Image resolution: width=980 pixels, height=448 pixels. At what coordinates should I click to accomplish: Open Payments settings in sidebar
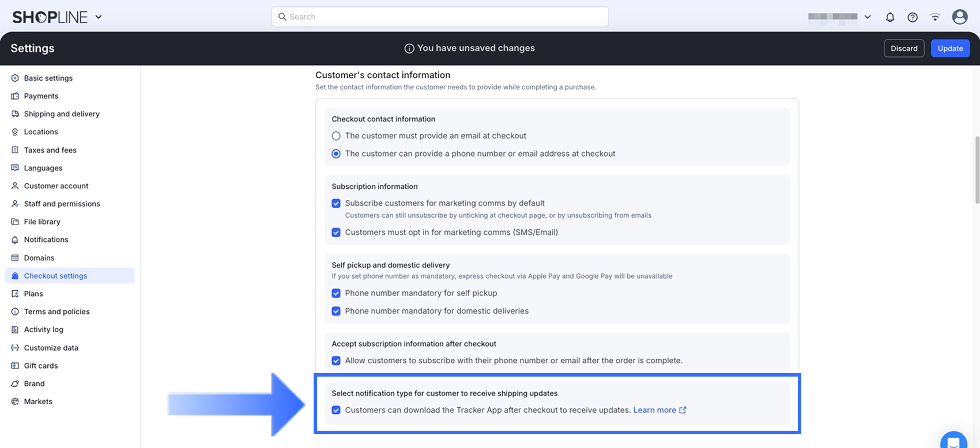tap(41, 96)
